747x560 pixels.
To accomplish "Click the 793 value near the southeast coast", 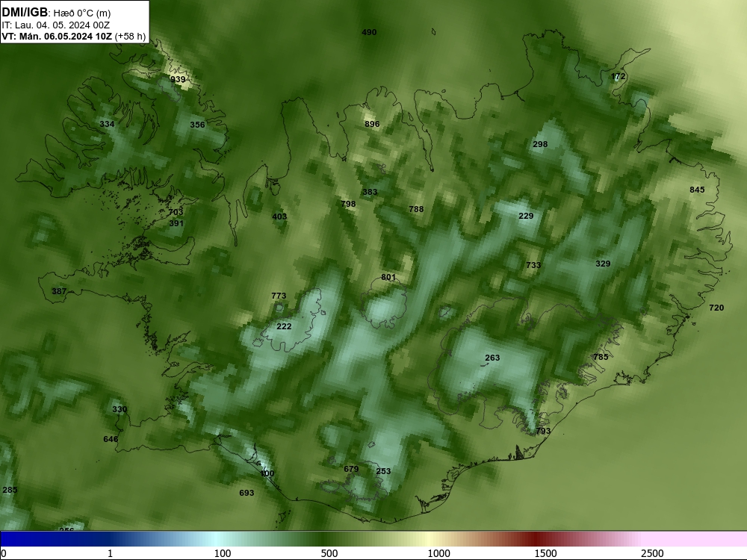I will pyautogui.click(x=543, y=431).
